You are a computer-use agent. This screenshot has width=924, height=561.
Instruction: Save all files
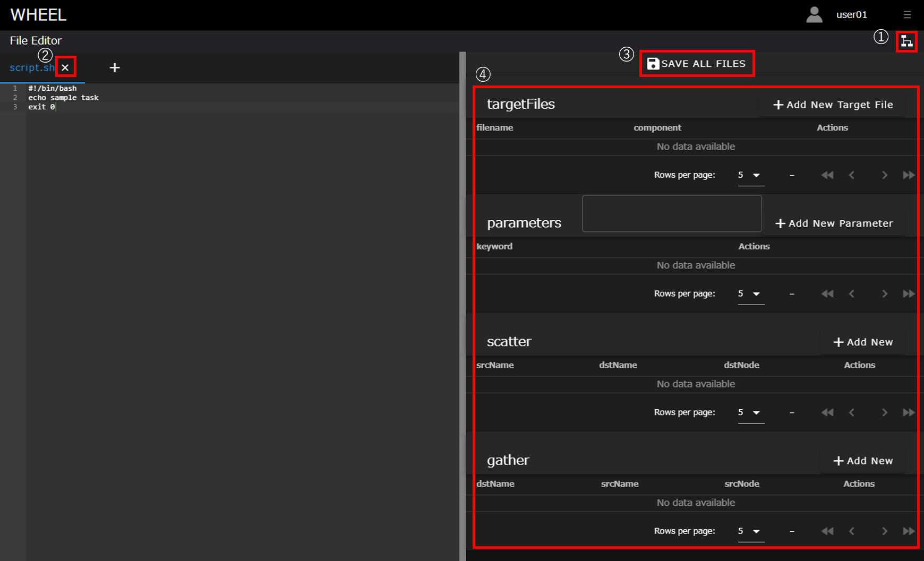(x=697, y=64)
